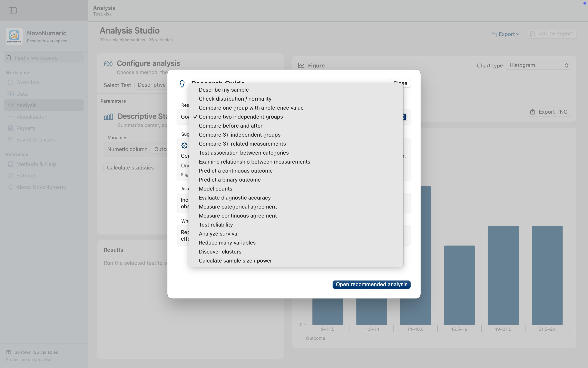588x368 pixels.
Task: Select 'Discover clusters' goal
Action: pyautogui.click(x=296, y=252)
